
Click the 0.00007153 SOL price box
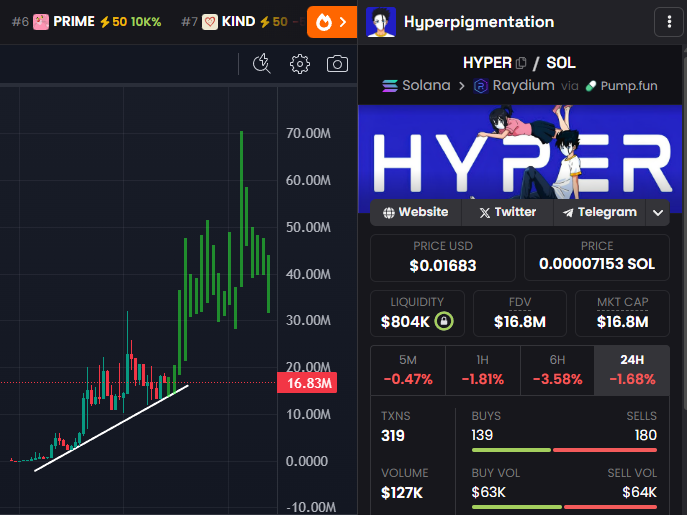pos(597,258)
